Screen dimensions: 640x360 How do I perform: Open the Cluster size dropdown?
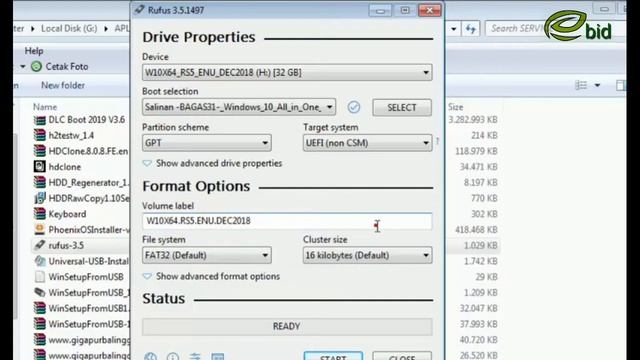(x=367, y=255)
